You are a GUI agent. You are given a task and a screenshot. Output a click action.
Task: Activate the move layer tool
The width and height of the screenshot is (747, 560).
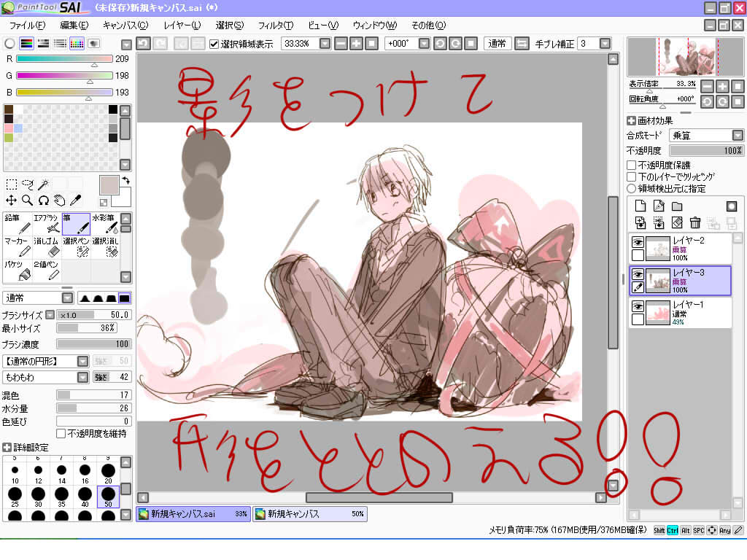pos(12,201)
